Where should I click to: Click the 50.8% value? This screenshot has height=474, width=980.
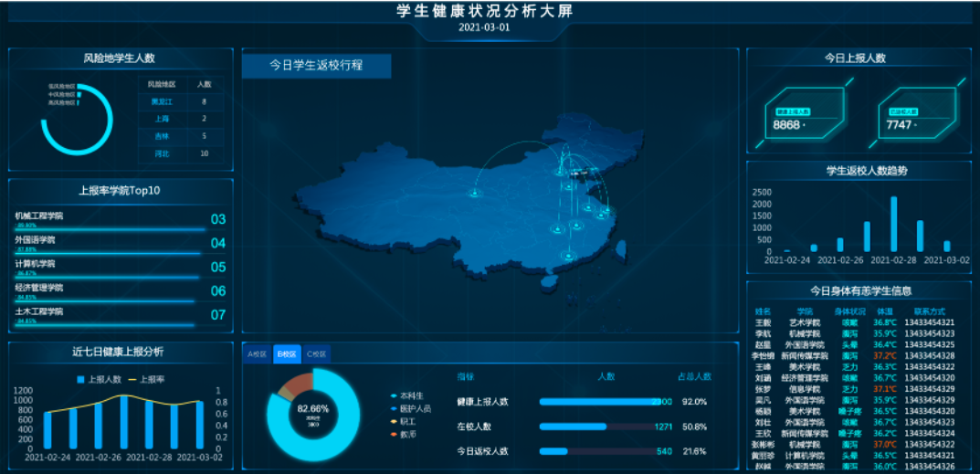pos(694,427)
